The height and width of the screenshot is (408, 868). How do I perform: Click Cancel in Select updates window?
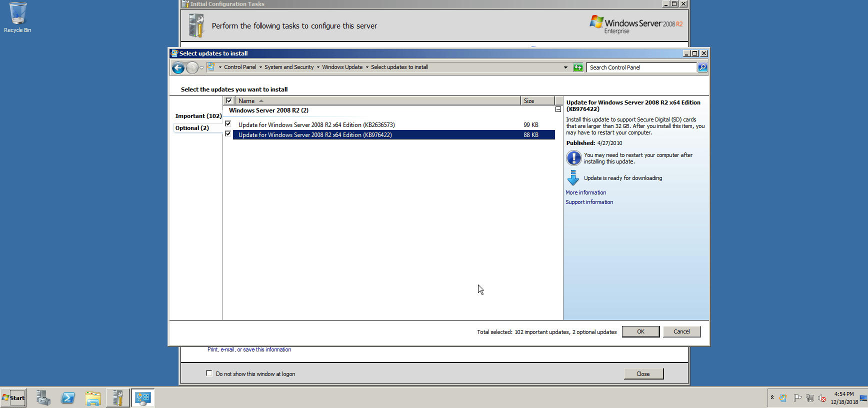681,331
